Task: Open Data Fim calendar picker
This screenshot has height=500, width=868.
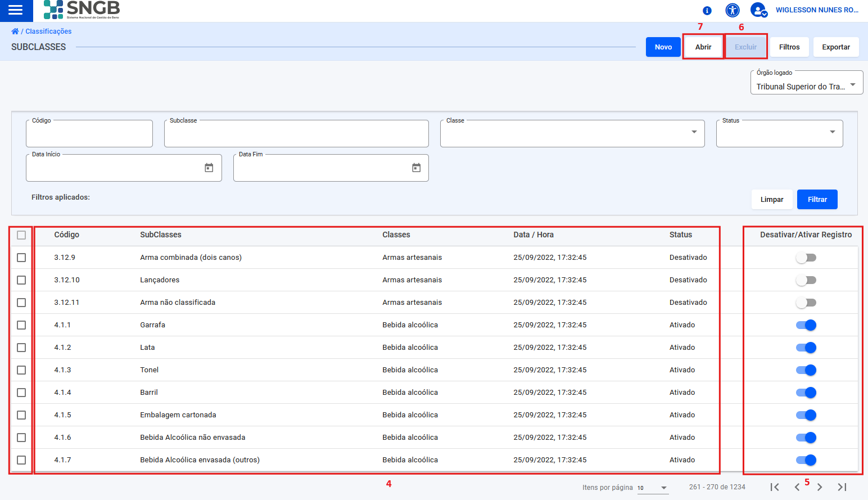Action: pos(417,168)
